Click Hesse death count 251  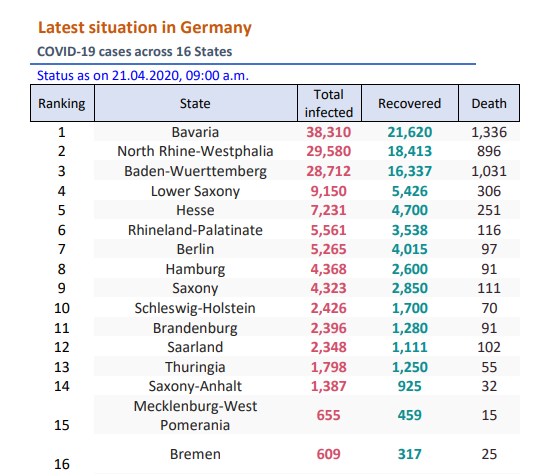(489, 210)
